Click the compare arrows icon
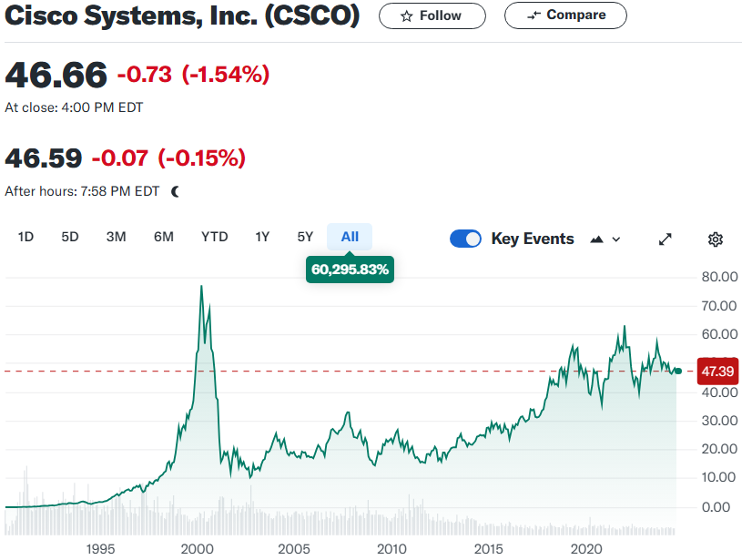 pyautogui.click(x=534, y=15)
